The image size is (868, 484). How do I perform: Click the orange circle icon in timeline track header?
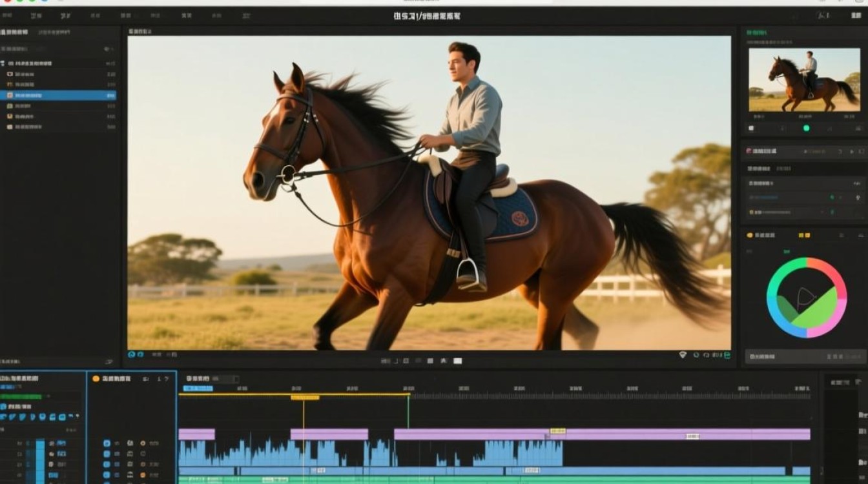click(96, 379)
